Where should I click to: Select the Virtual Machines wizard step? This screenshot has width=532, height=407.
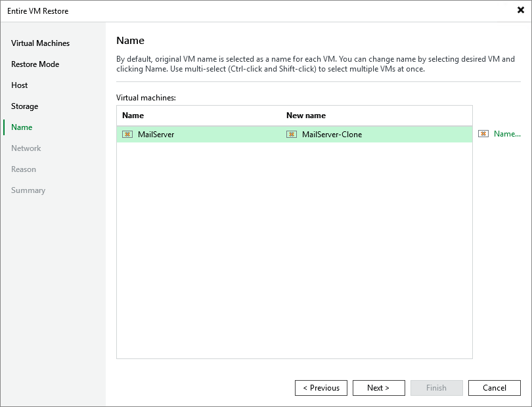click(x=40, y=43)
